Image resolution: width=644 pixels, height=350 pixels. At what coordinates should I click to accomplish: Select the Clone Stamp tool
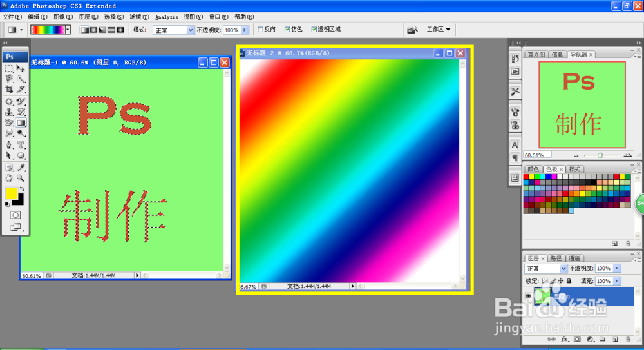(x=9, y=112)
